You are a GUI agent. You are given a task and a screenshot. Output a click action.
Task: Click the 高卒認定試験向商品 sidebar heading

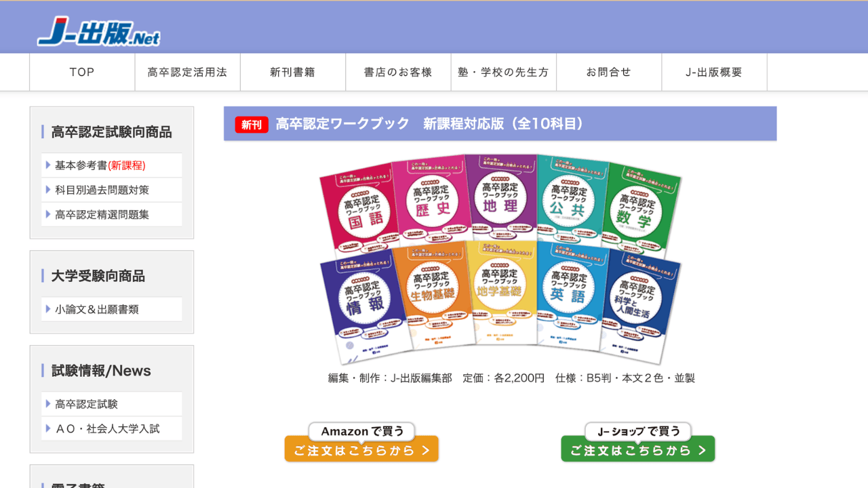coord(112,131)
